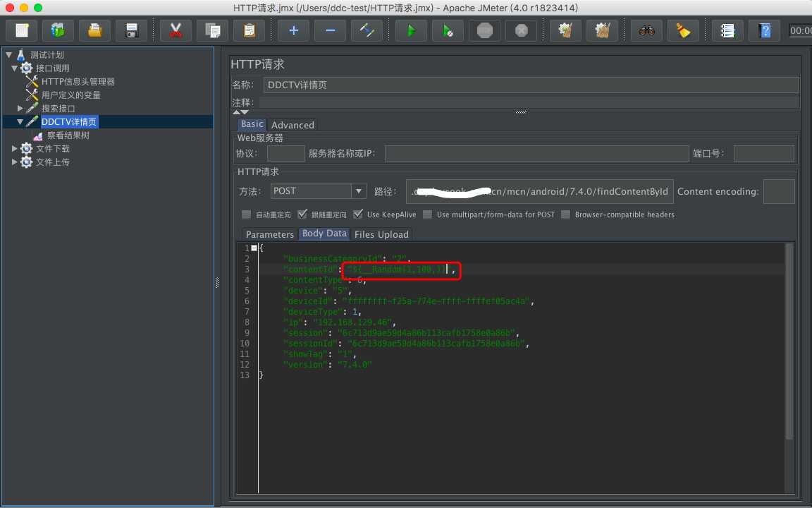This screenshot has height=508, width=812.
Task: Expand the 搜索接口 node arrow
Action: tap(20, 109)
